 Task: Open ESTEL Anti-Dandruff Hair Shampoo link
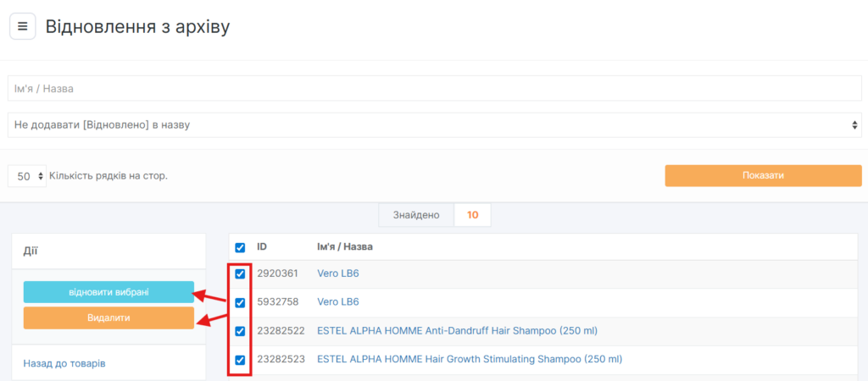pos(462,330)
